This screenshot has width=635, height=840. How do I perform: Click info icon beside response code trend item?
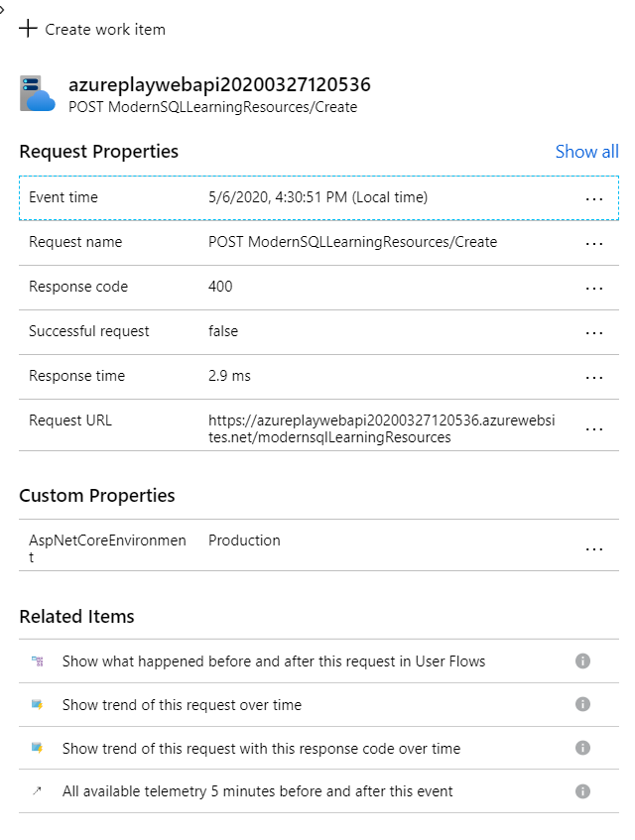[x=582, y=748]
